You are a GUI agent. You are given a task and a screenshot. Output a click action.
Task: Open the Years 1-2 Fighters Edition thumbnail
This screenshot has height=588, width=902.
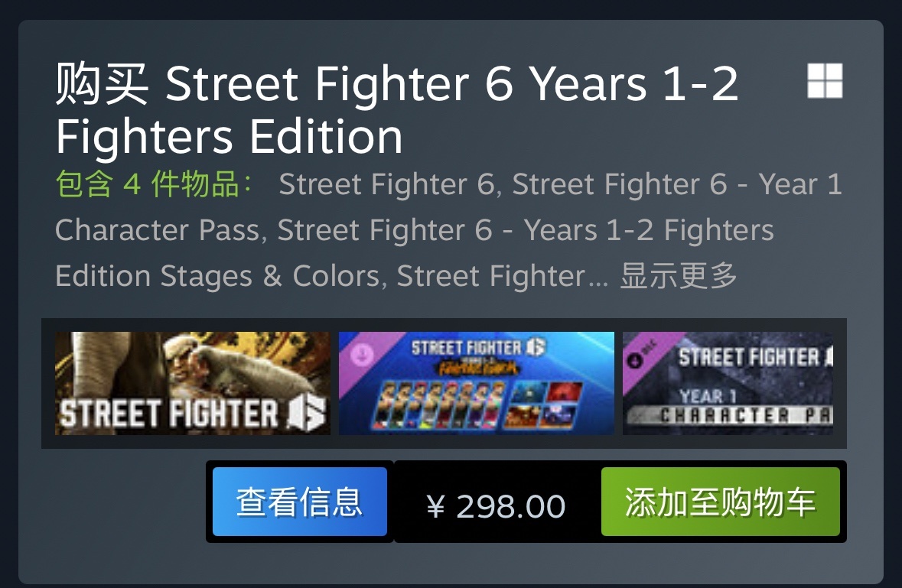click(x=476, y=383)
